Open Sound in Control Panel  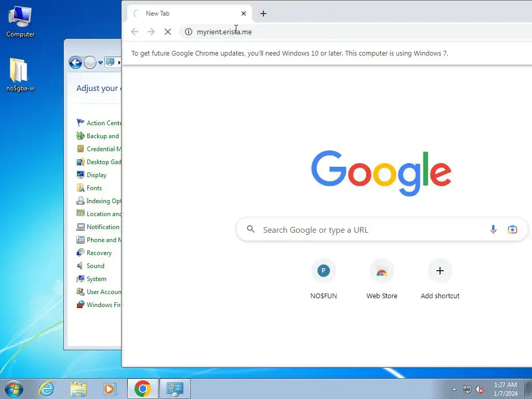coord(90,265)
